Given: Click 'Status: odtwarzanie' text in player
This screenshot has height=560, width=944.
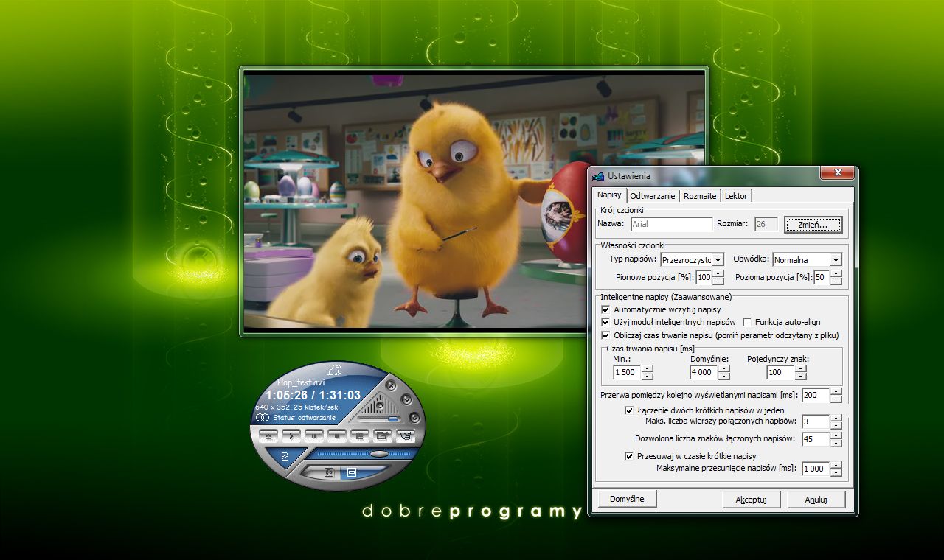Looking at the screenshot, I should point(304,418).
